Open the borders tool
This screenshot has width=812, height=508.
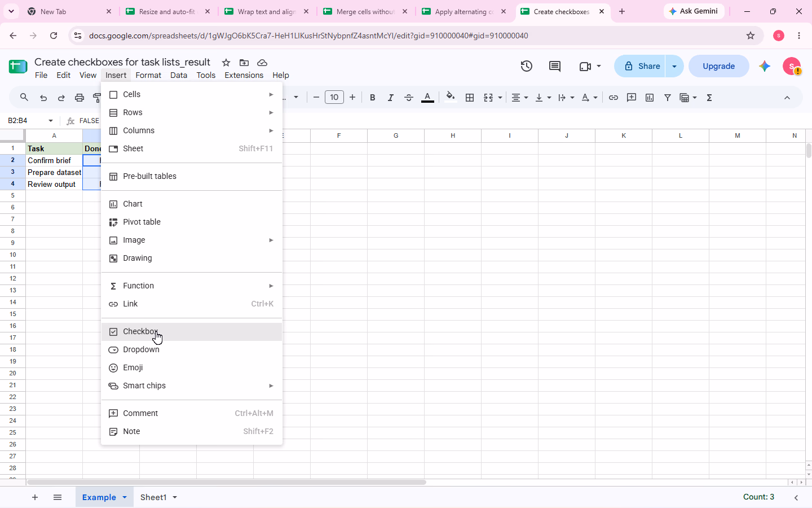pos(470,98)
